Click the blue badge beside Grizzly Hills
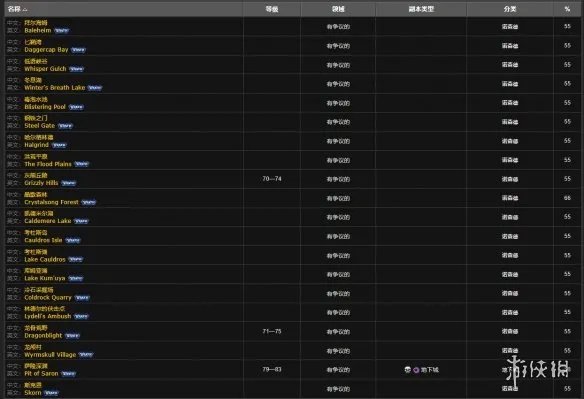This screenshot has width=584, height=399. pyautogui.click(x=69, y=183)
